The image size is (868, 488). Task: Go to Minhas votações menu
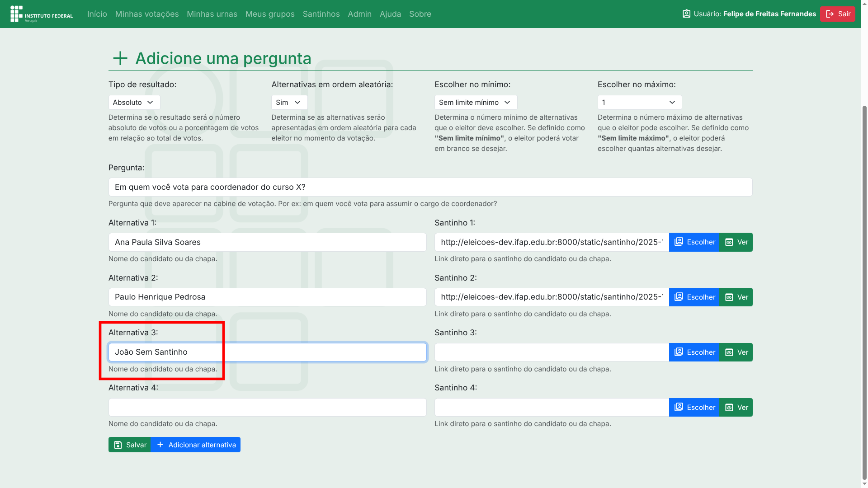(x=147, y=14)
